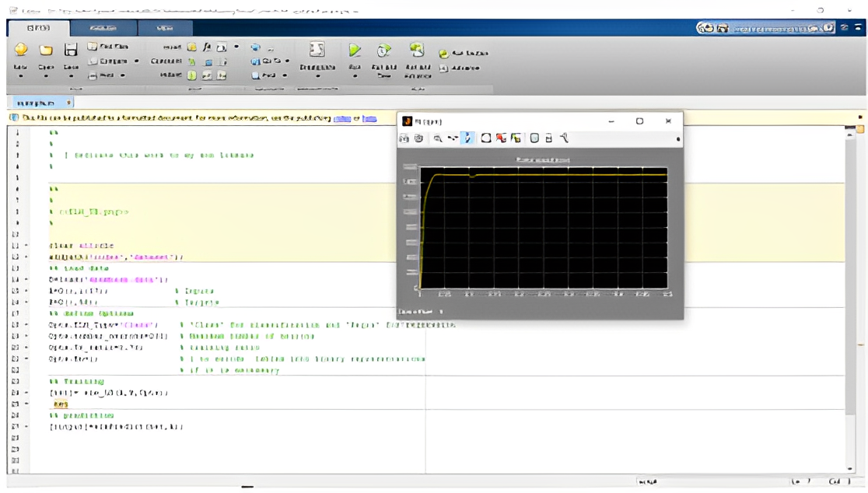Image resolution: width=868 pixels, height=493 pixels.
Task: Expand the Compare dropdown arrow
Action: pyautogui.click(x=137, y=61)
